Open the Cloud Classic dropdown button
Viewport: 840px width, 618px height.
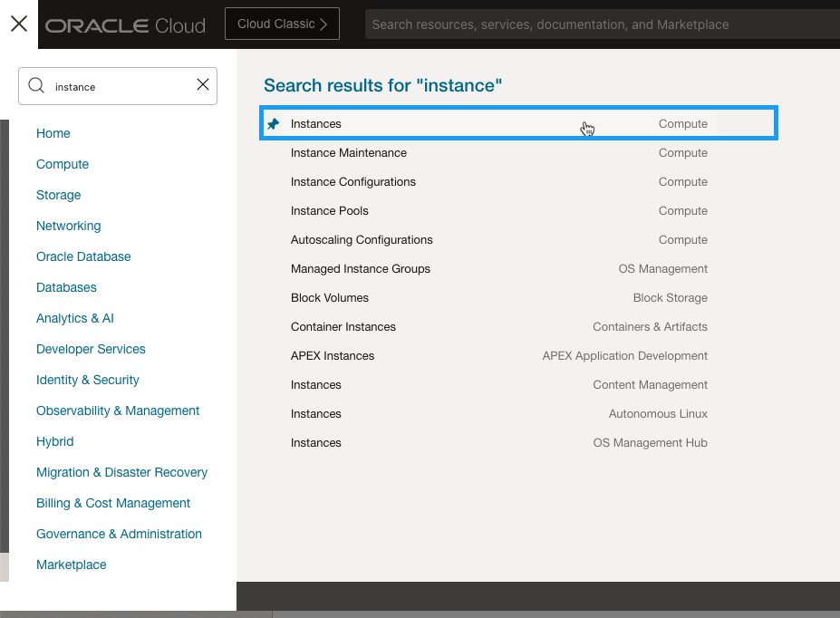(x=282, y=24)
